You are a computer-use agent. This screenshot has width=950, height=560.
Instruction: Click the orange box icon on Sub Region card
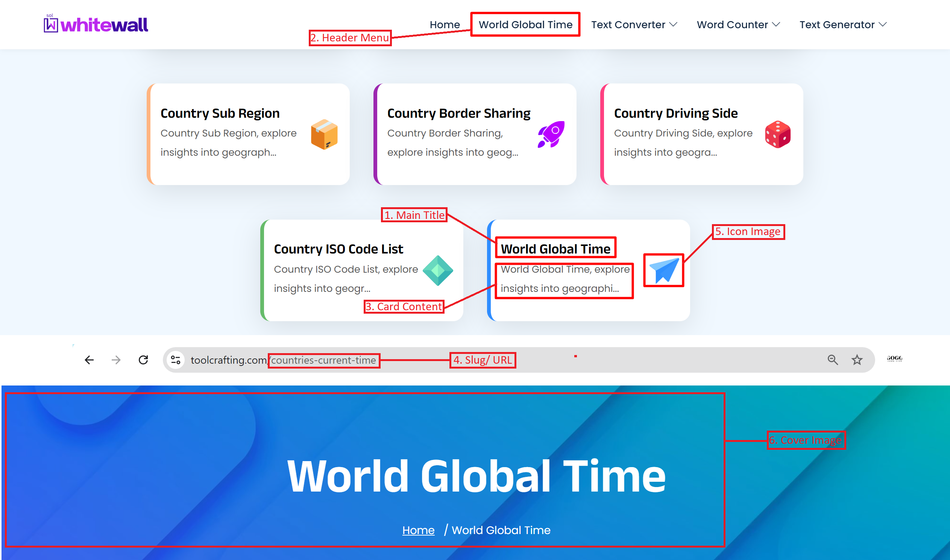pos(324,135)
